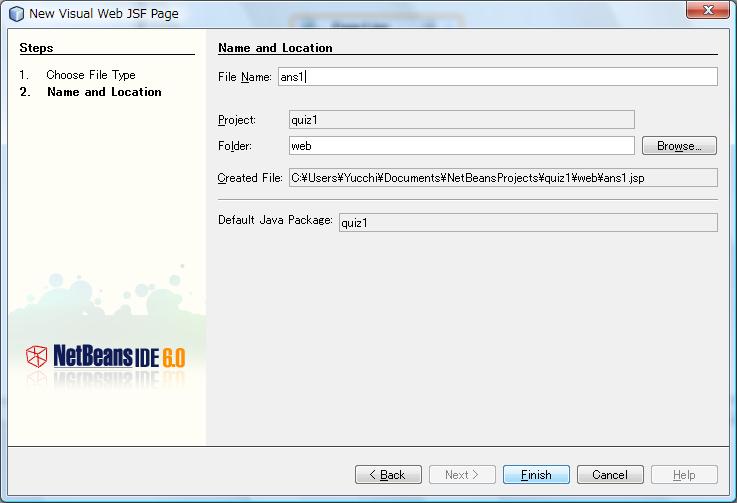Click the File Name label

click(244, 77)
